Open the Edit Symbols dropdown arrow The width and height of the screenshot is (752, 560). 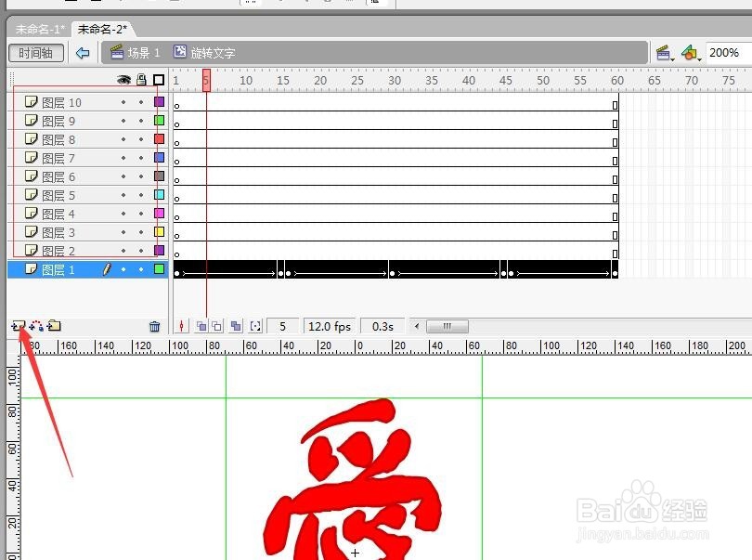click(699, 59)
